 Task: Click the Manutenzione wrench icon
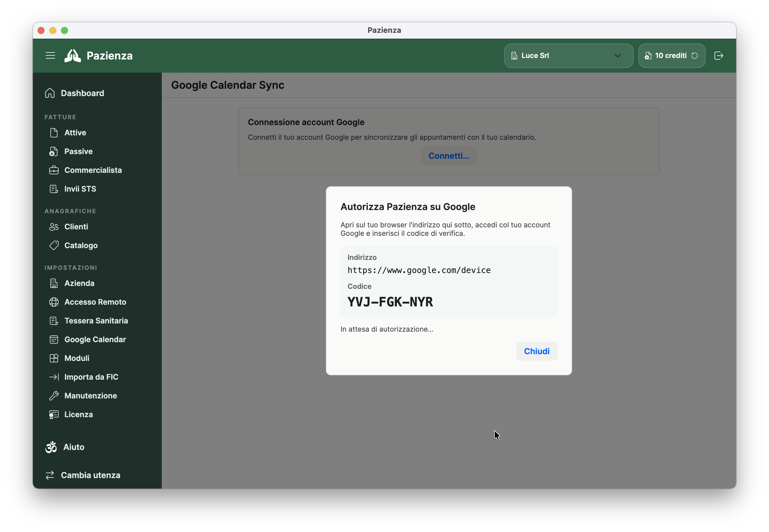(54, 396)
